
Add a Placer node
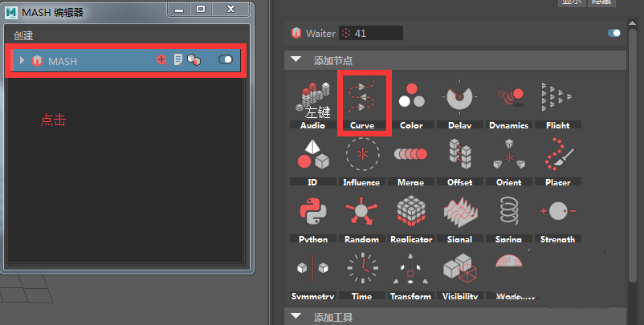558,160
